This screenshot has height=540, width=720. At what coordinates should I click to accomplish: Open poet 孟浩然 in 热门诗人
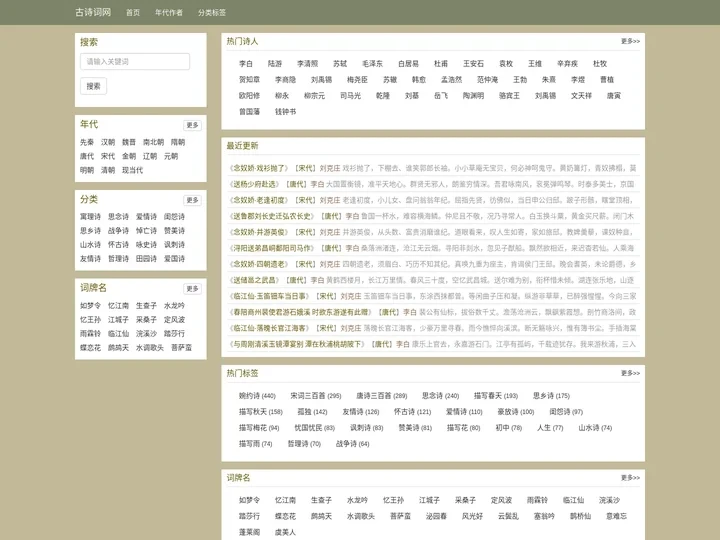click(x=452, y=80)
